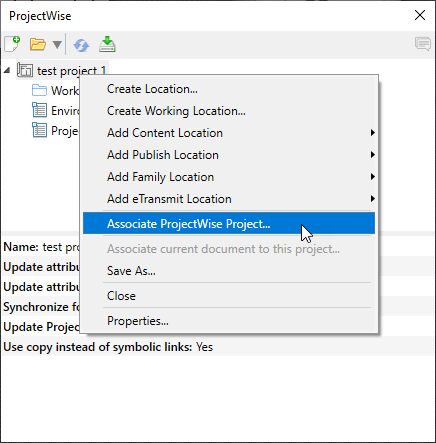Screen dimensions: 436x443
Task: Close the ProjectWise dialog window
Action: [x=420, y=15]
